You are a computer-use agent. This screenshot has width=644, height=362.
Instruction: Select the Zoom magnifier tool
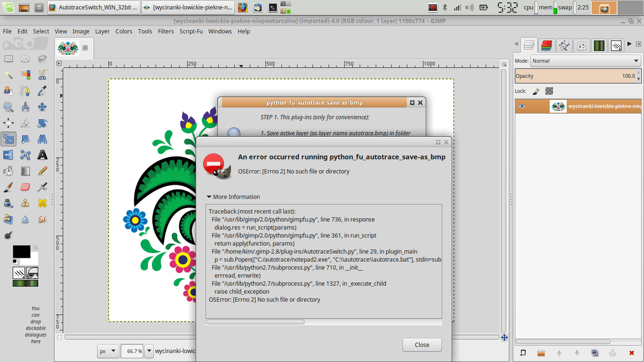click(x=8, y=107)
